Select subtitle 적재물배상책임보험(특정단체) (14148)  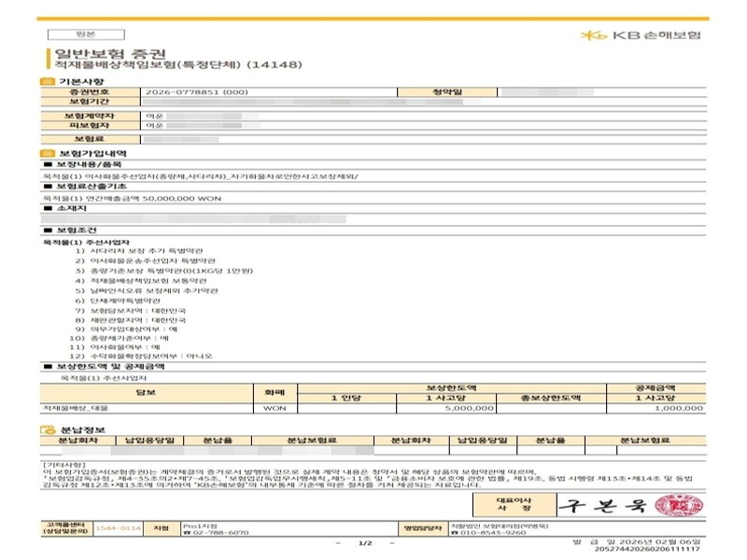[x=178, y=64]
